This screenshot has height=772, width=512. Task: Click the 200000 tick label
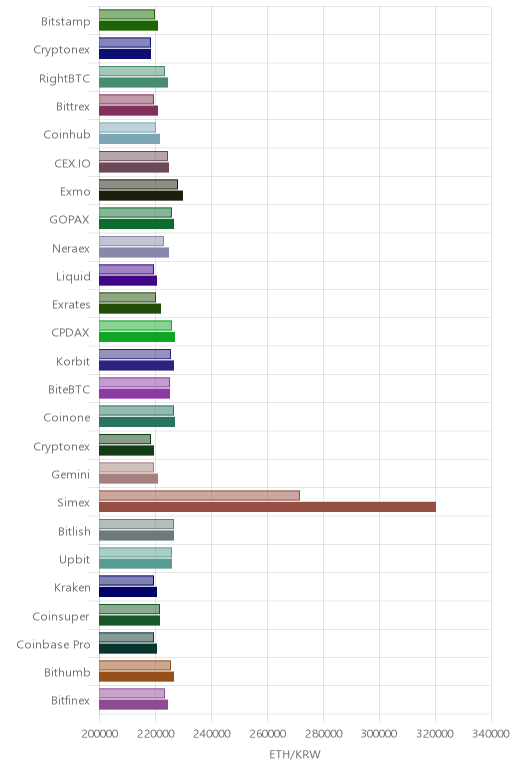[x=99, y=734]
